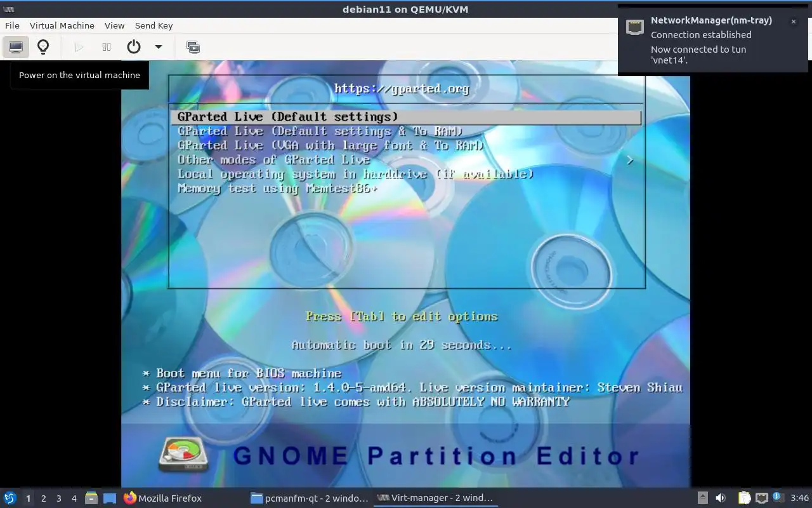812x508 pixels.
Task: Select 'Local operating system in harddrive' entry
Action: pos(356,174)
